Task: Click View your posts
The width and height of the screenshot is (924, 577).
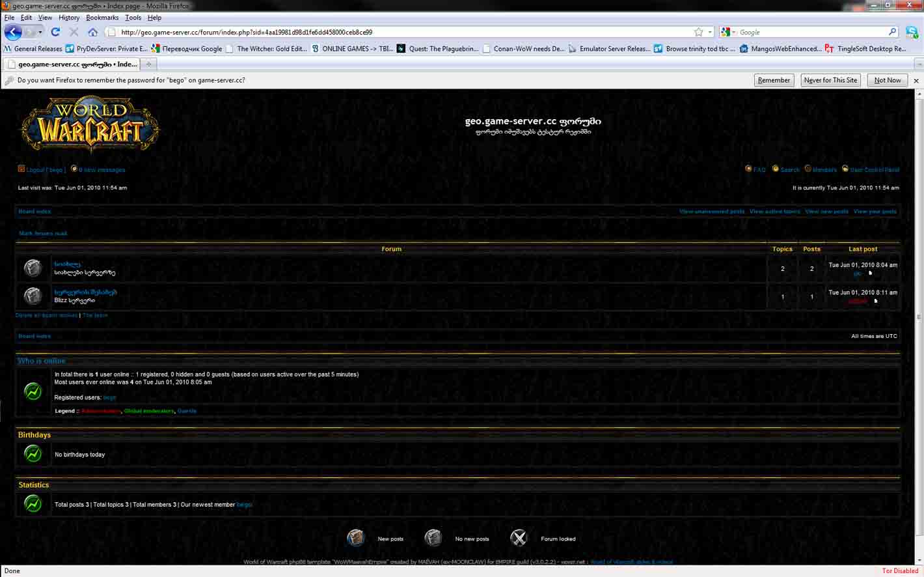Action: (x=875, y=212)
